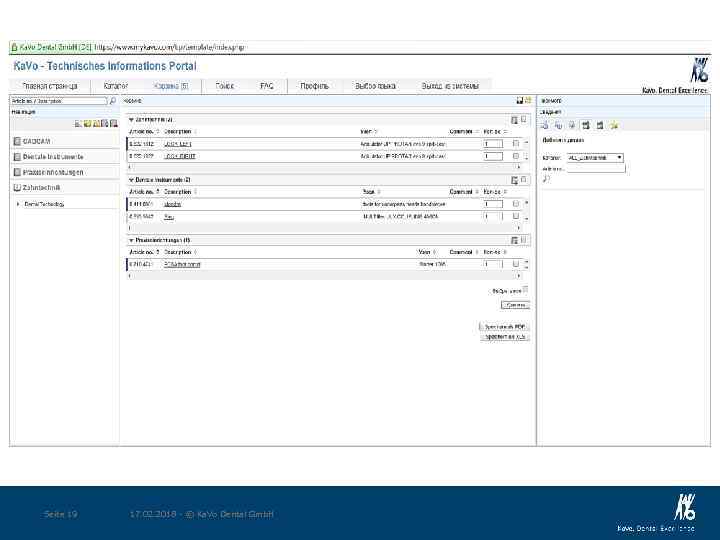The height and width of the screenshot is (540, 720).
Task: Open the FAQ tab
Action: coord(267,86)
